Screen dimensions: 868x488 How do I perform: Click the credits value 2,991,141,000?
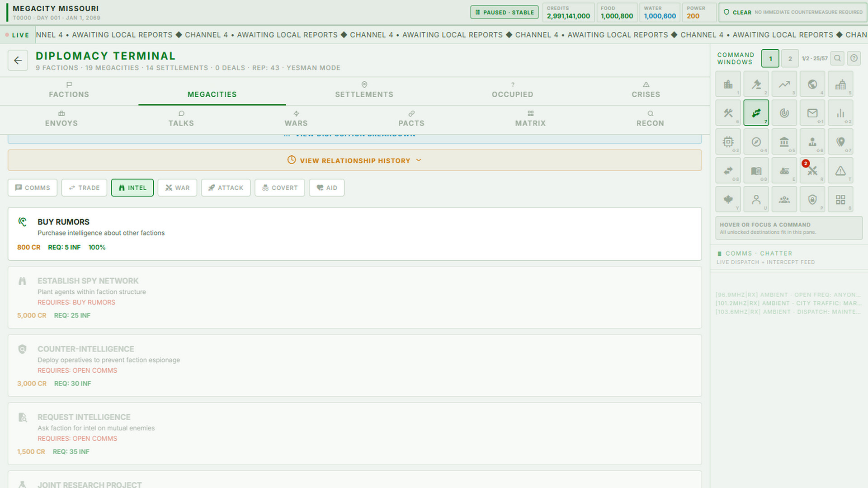coord(568,16)
